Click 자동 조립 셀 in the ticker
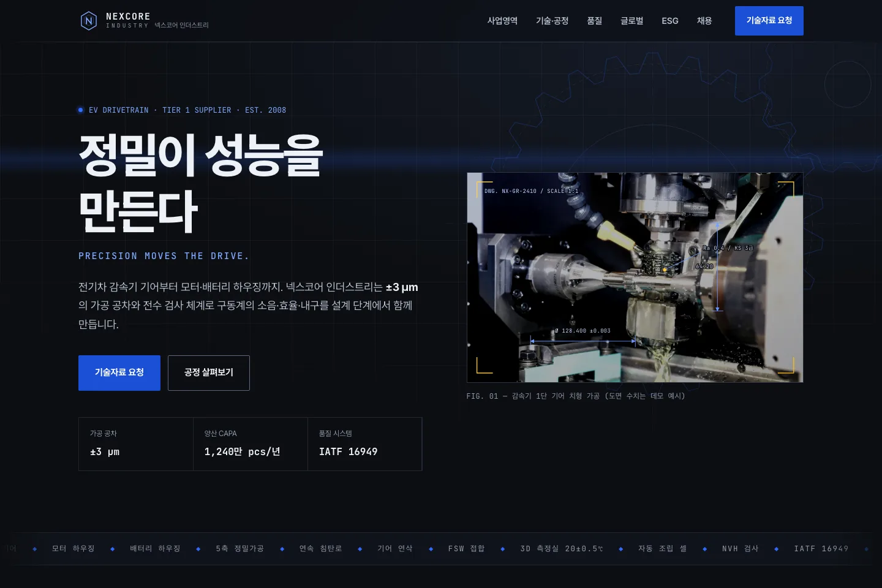 [663, 549]
